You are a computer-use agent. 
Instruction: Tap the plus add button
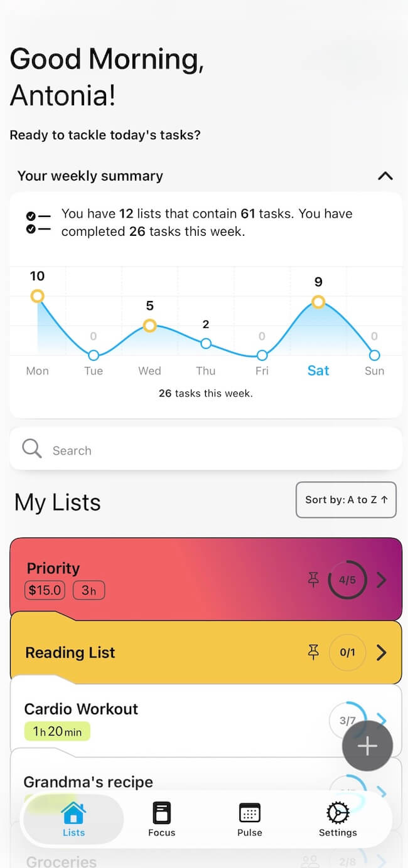tap(367, 746)
